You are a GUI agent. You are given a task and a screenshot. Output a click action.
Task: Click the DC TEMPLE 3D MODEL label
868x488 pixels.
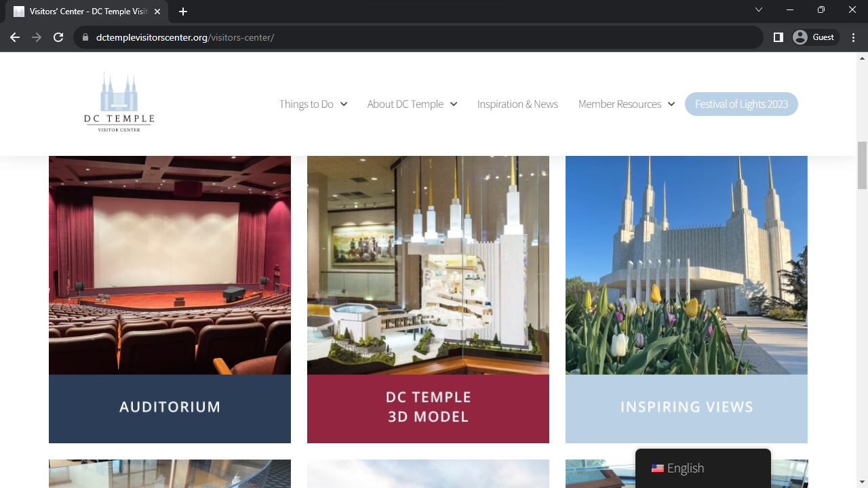click(428, 407)
